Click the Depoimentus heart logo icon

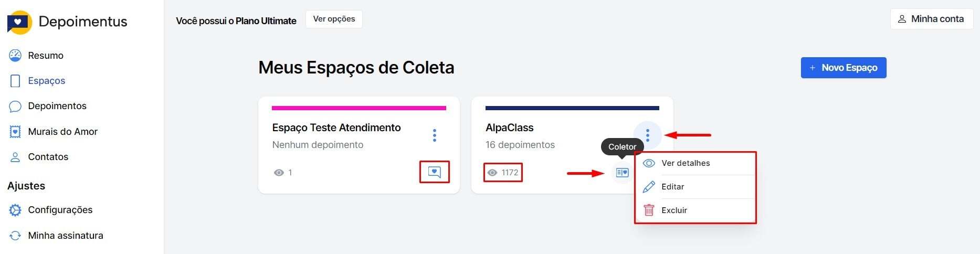click(19, 23)
